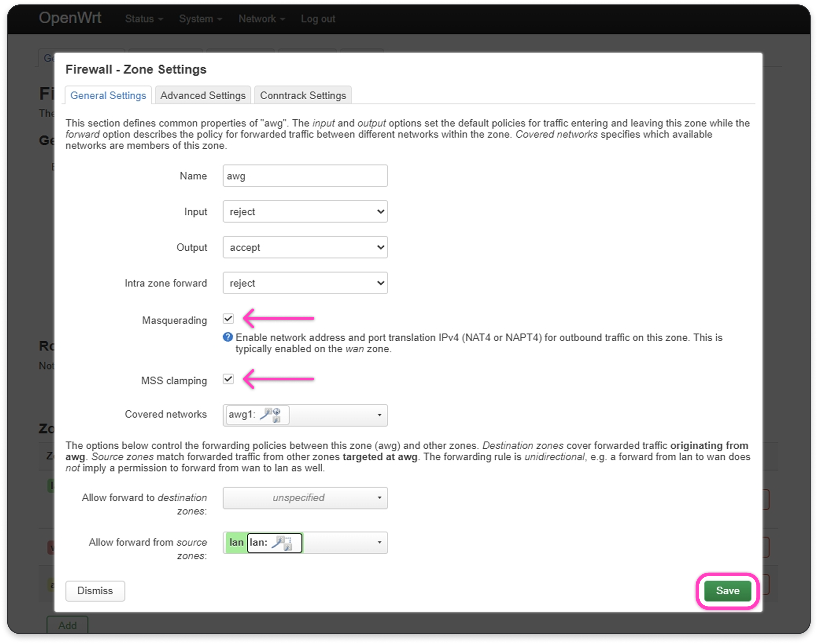Open the Output policy dropdown
The width and height of the screenshot is (818, 644).
pyautogui.click(x=305, y=247)
